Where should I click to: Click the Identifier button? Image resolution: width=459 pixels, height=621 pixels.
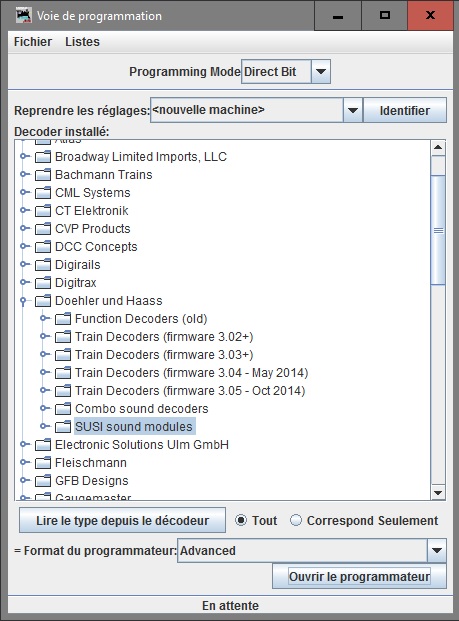[x=405, y=110]
